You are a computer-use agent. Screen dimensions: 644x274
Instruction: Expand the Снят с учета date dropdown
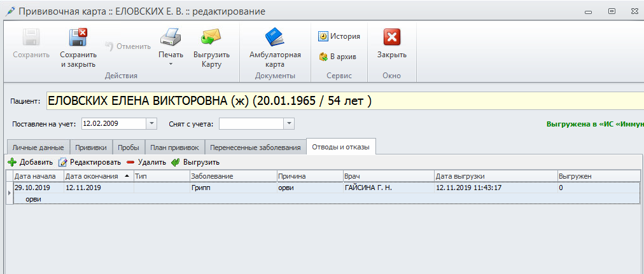coord(289,123)
